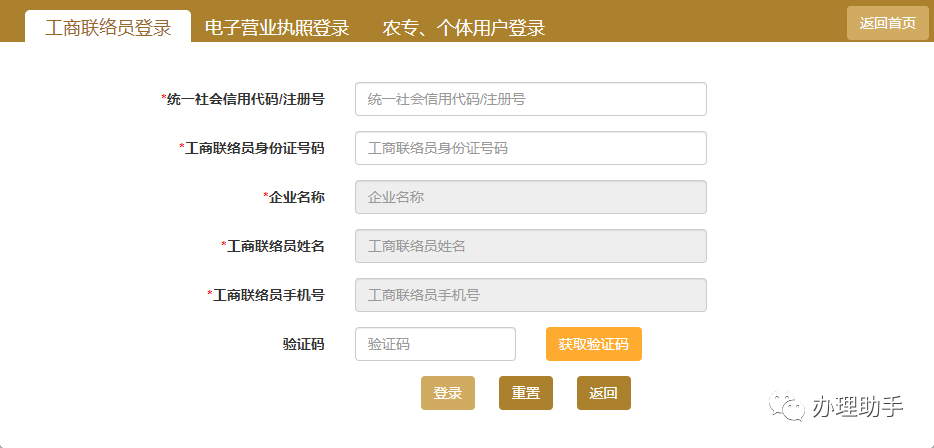Click the greyed 工商联络员姓名 field
This screenshot has height=448, width=934.
[x=531, y=245]
